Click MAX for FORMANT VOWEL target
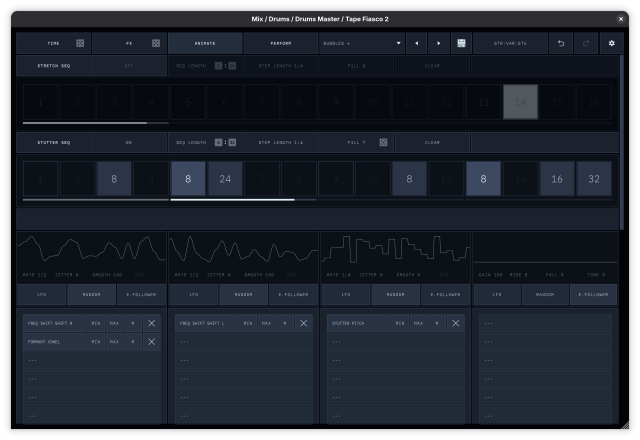Viewport: 640px width, 440px height. 114,342
